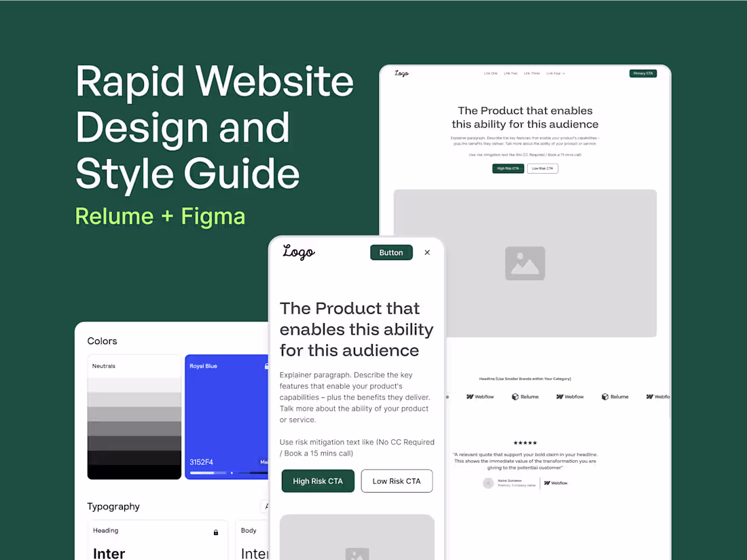Click the Button pill in the mobile header
The image size is (747, 560).
(x=391, y=252)
